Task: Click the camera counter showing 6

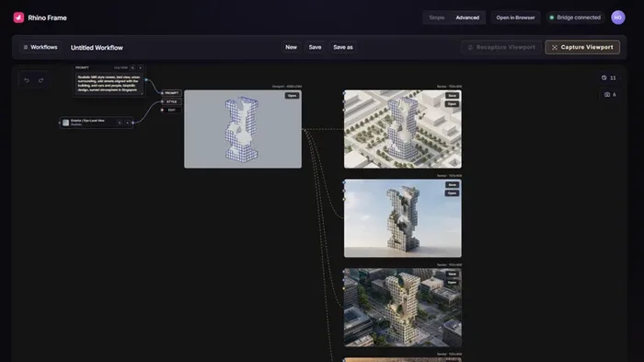Action: pos(610,95)
